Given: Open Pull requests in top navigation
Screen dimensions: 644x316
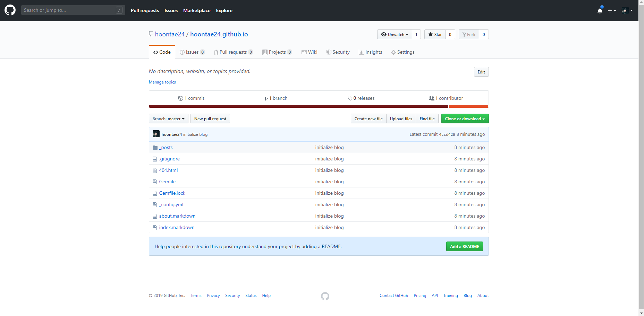Looking at the screenshot, I should pyautogui.click(x=145, y=10).
